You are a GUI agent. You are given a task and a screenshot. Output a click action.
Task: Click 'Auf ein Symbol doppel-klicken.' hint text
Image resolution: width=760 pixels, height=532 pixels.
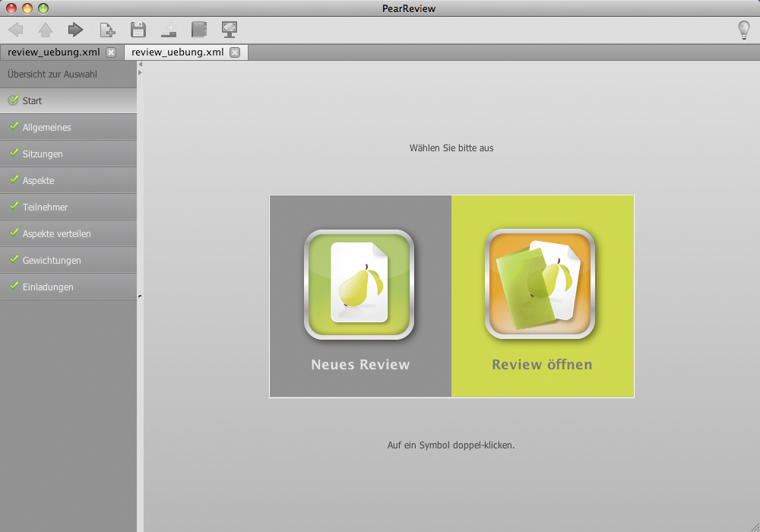coord(451,445)
